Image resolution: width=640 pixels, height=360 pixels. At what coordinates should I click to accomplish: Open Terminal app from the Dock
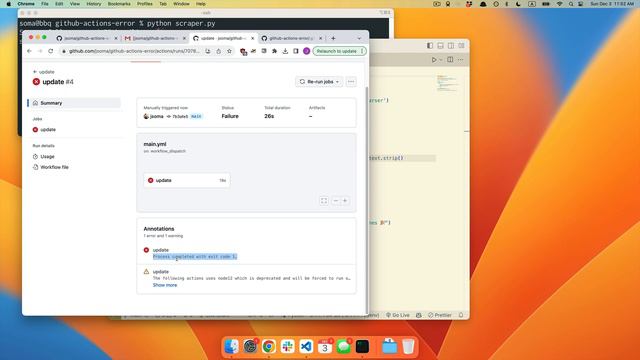point(362,347)
